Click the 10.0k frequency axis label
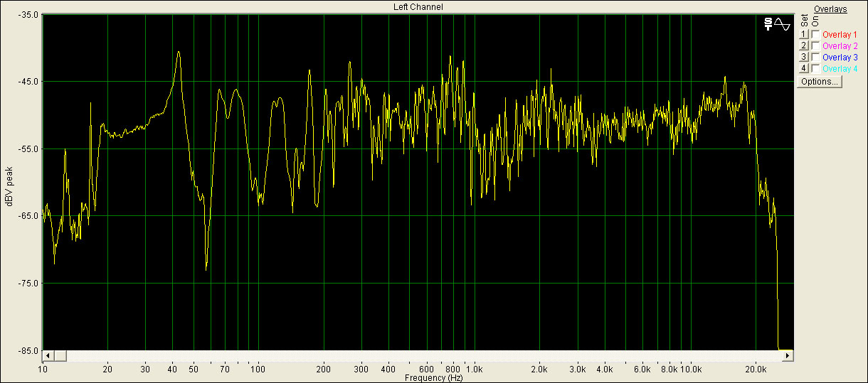868x383 pixels. pos(690,369)
